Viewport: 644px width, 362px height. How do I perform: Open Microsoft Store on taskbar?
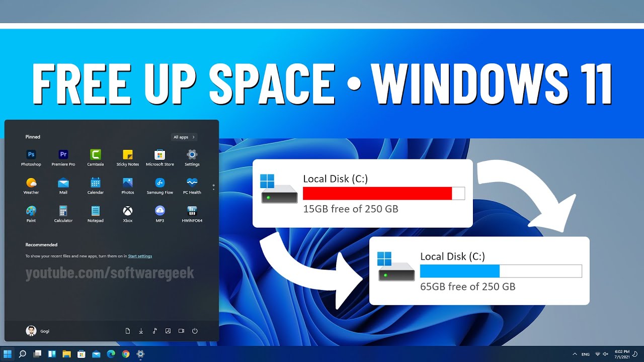point(82,354)
